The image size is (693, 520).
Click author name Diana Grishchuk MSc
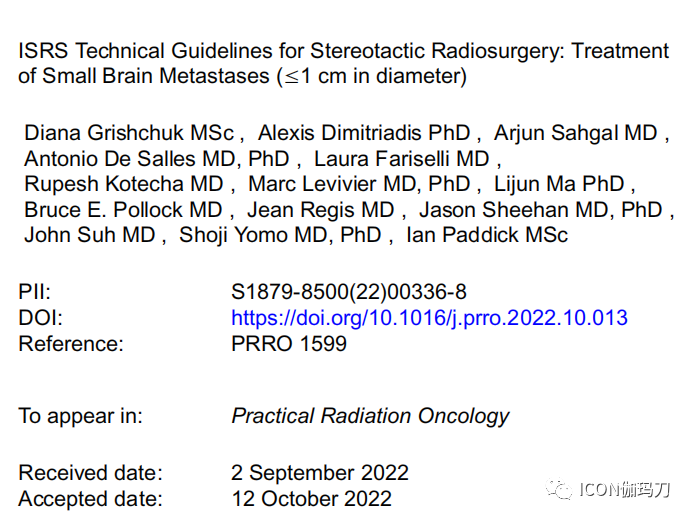tap(129, 133)
